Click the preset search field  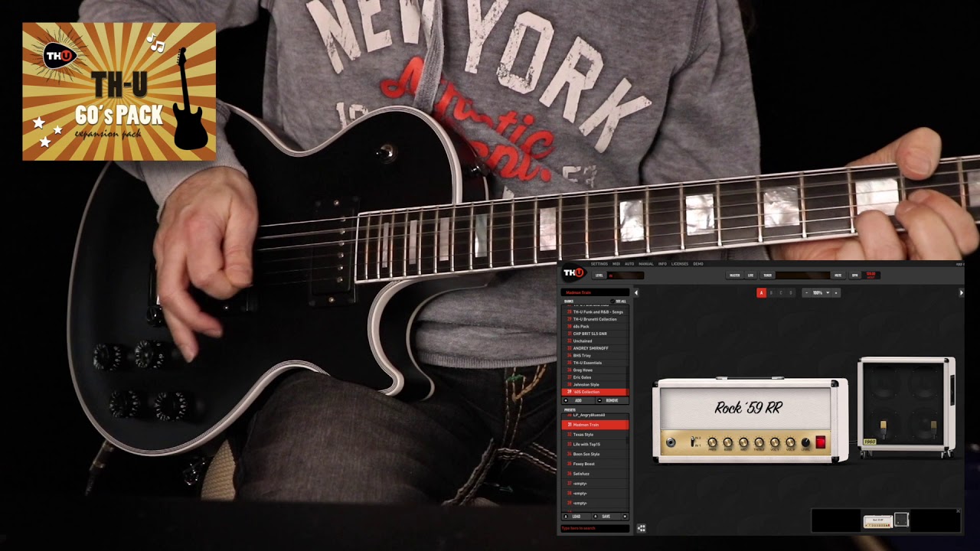click(x=595, y=528)
